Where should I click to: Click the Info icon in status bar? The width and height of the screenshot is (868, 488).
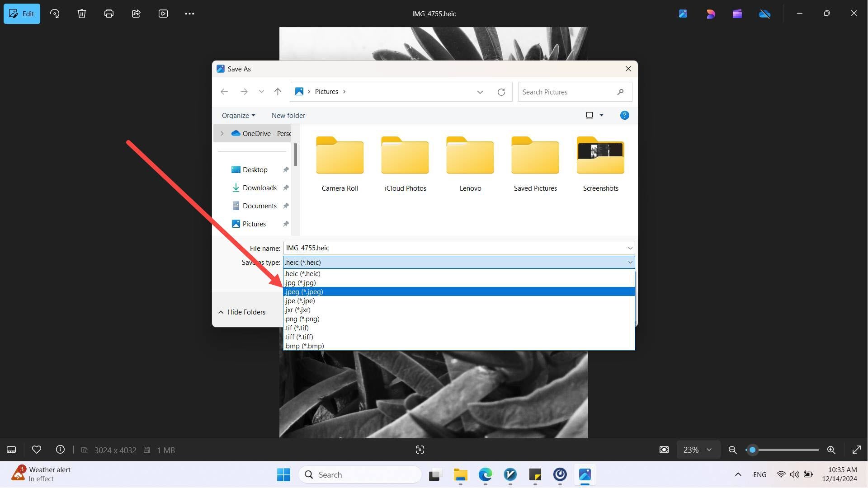[x=60, y=449]
